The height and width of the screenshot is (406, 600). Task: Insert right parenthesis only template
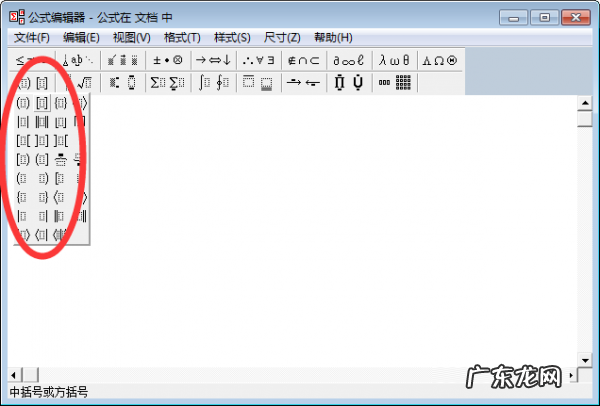[x=42, y=178]
